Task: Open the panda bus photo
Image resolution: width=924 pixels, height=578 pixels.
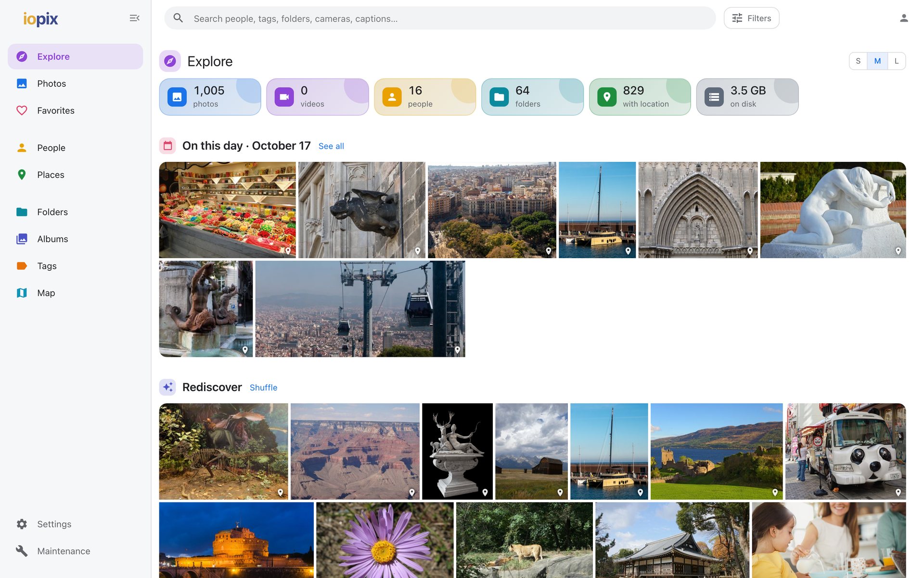Action: point(846,451)
